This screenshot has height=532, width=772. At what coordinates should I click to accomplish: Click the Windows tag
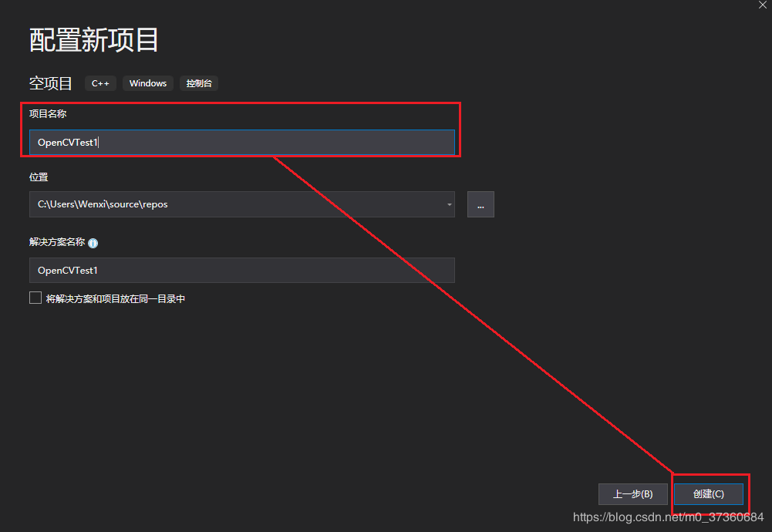pyautogui.click(x=147, y=83)
